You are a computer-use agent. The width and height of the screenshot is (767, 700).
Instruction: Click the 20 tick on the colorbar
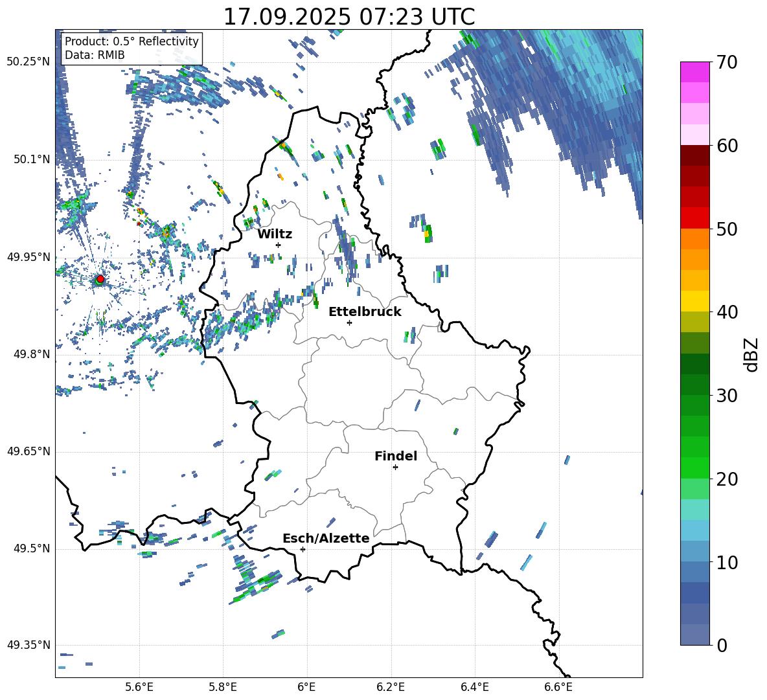point(727,479)
